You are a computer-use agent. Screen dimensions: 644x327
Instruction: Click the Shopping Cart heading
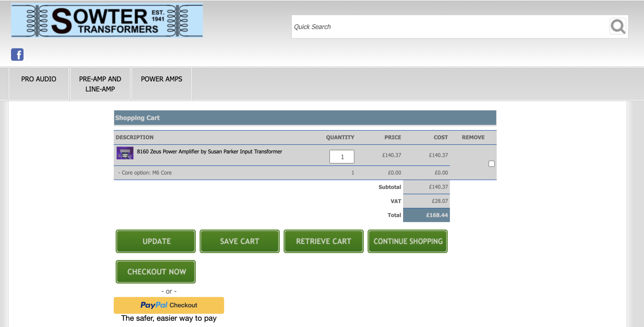(137, 118)
